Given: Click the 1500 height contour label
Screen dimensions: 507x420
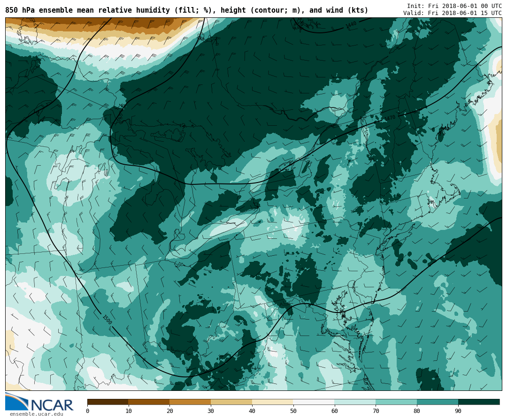Looking at the screenshot, I should (x=108, y=320).
